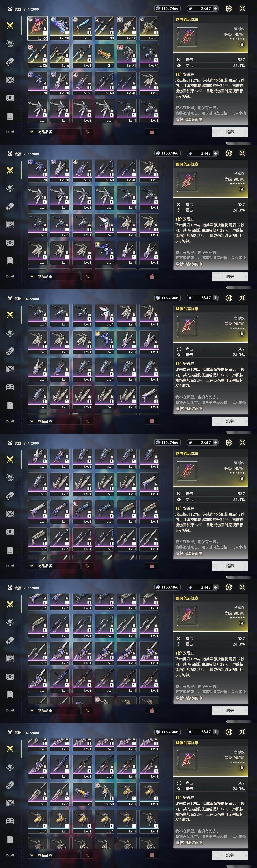Screen dimensions: 257x868
Task: Click the trash delete icon in topmost screenshot
Action: pos(152,132)
